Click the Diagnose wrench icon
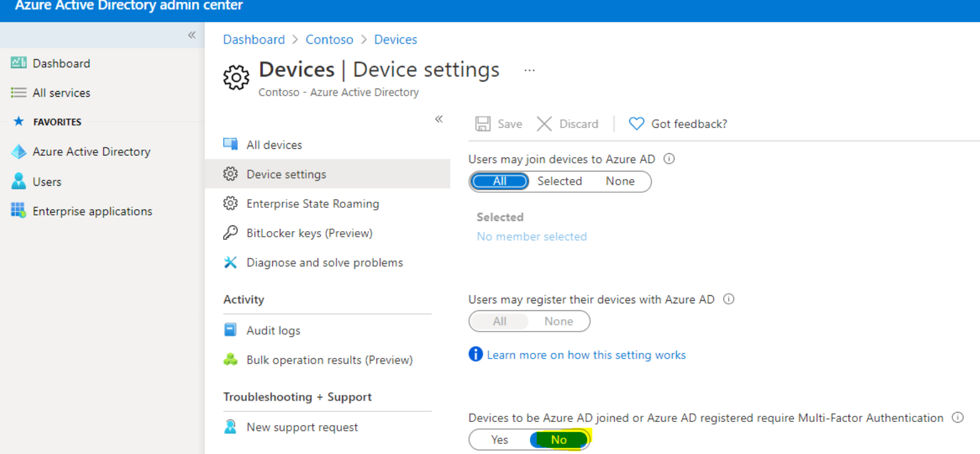This screenshot has width=980, height=454. (x=231, y=262)
